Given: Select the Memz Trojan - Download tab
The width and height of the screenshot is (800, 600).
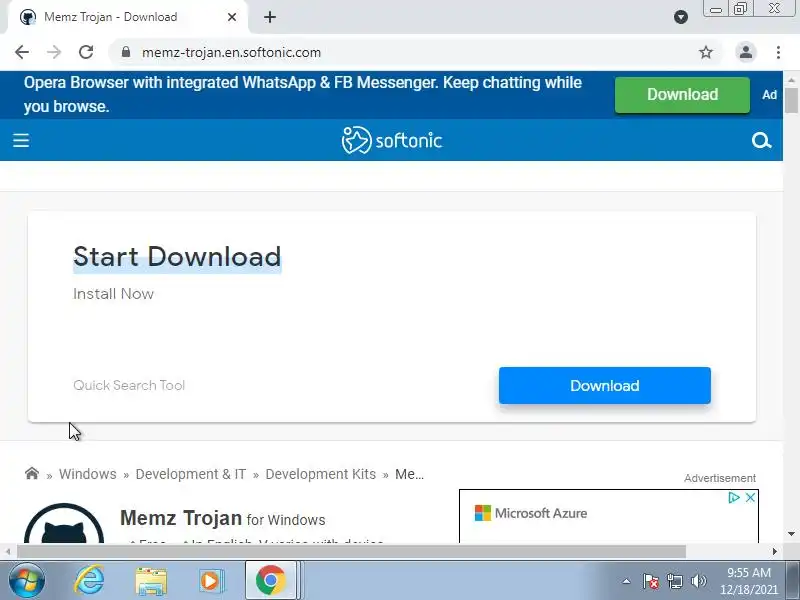Looking at the screenshot, I should [x=128, y=17].
